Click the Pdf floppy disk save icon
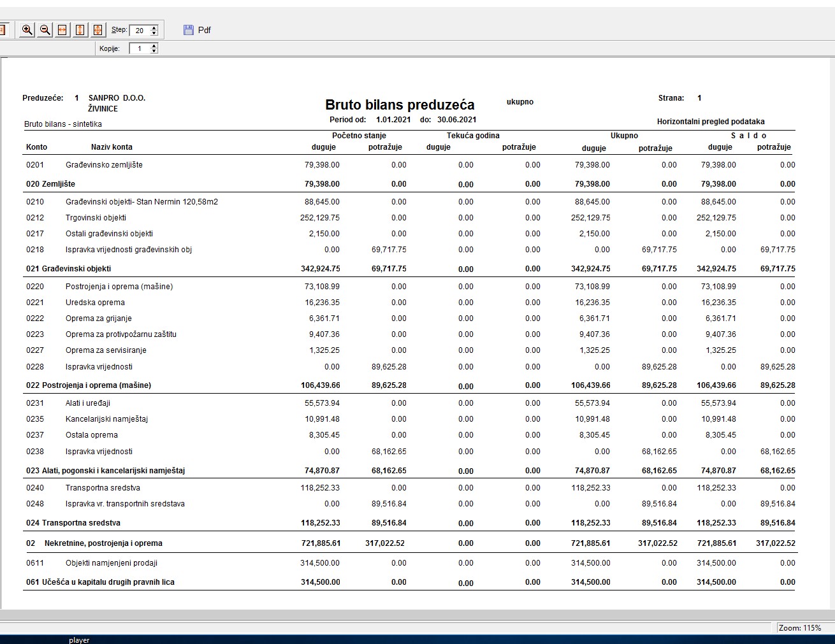Image resolution: width=835 pixels, height=644 pixels. coord(188,30)
